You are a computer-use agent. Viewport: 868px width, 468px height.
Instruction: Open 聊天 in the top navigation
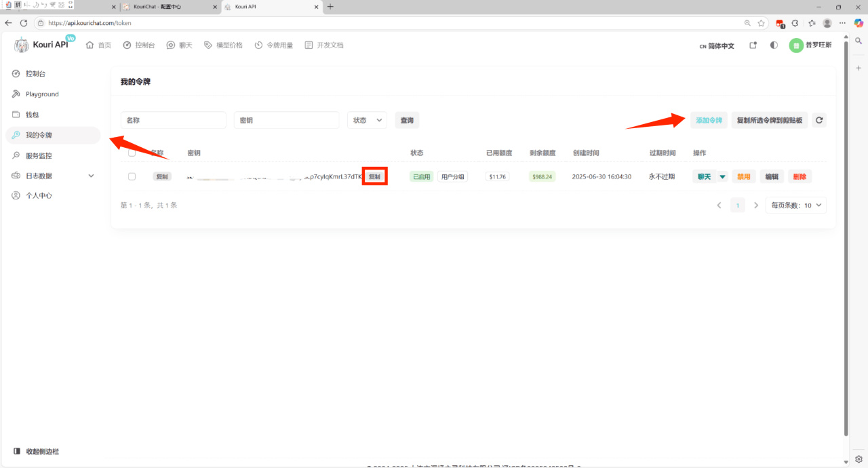(x=179, y=45)
